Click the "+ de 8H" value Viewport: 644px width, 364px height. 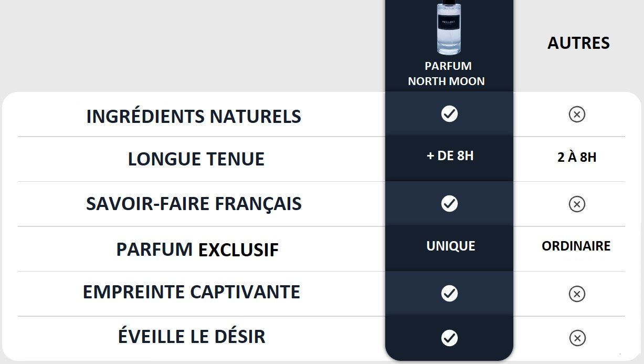pos(450,156)
